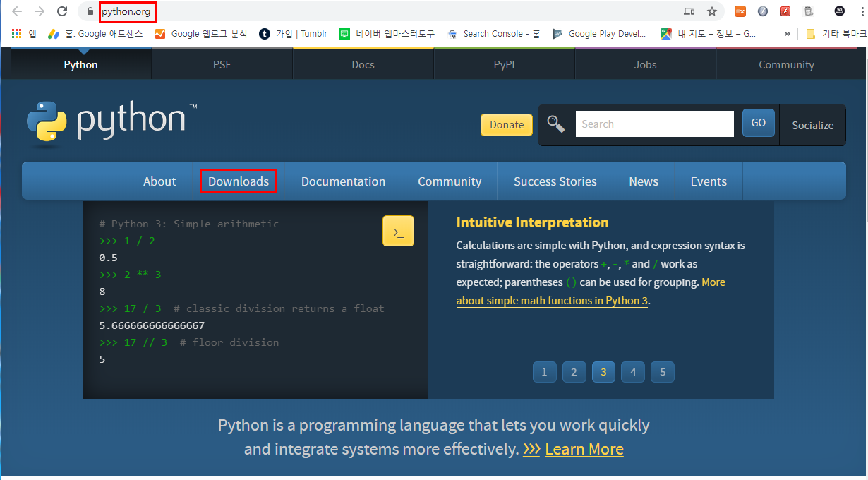Open the 내 지도 bookmark

pyautogui.click(x=708, y=33)
